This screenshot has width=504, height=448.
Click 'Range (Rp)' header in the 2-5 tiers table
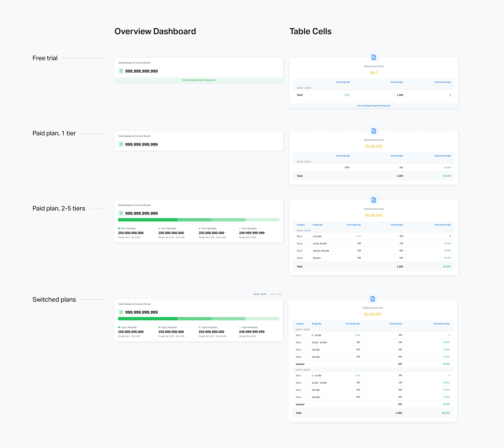click(318, 225)
